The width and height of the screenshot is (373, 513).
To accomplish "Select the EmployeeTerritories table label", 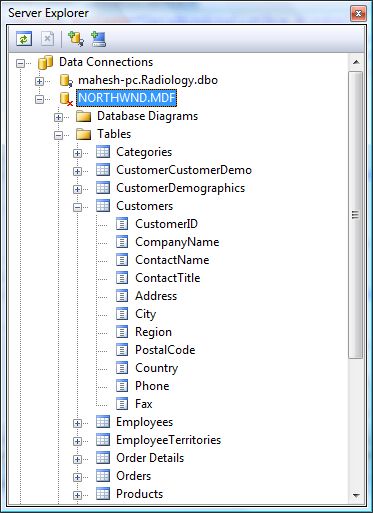I will 168,440.
